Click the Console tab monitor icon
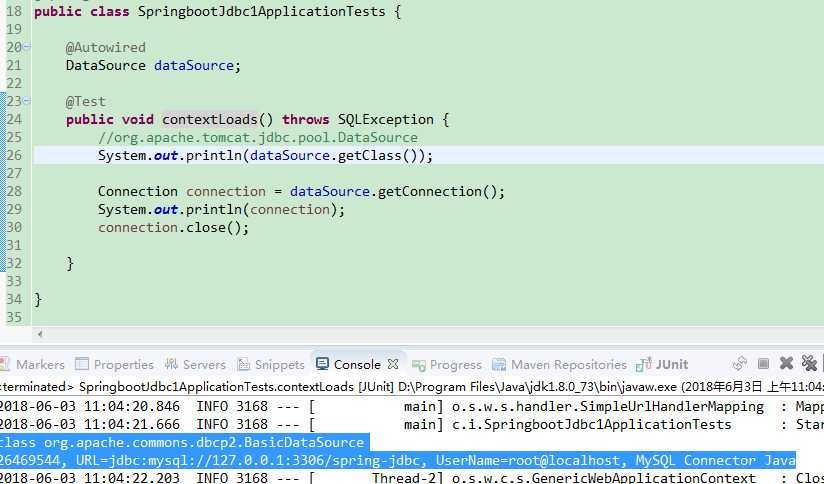The height and width of the screenshot is (484, 824). pos(323,364)
